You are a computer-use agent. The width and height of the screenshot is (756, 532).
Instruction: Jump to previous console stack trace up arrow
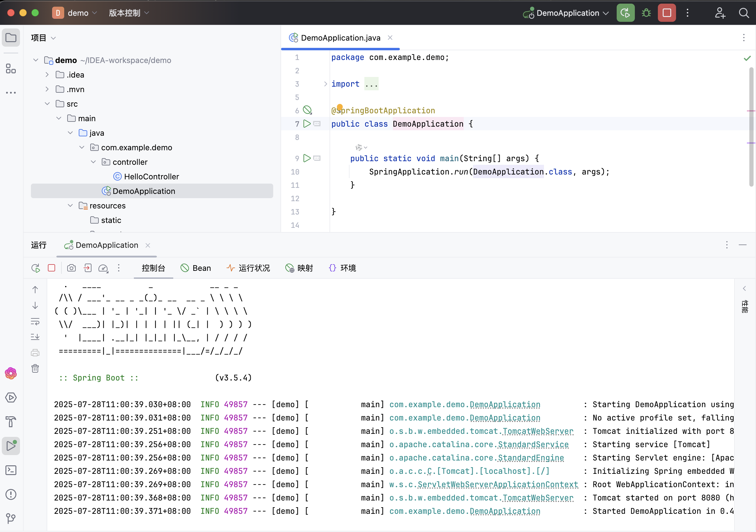click(x=35, y=290)
